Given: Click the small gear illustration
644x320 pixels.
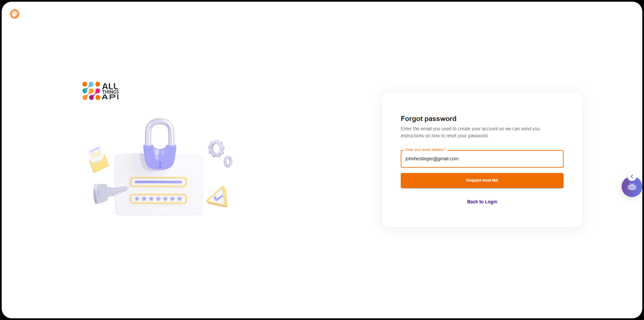Looking at the screenshot, I should (x=228, y=161).
